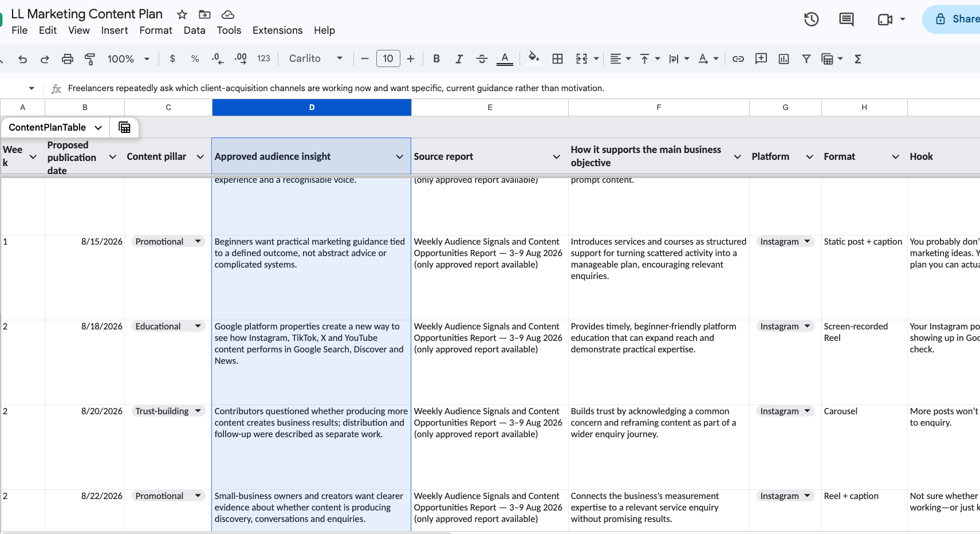Format as currency with dollar icon
The height and width of the screenshot is (534, 980).
point(172,59)
